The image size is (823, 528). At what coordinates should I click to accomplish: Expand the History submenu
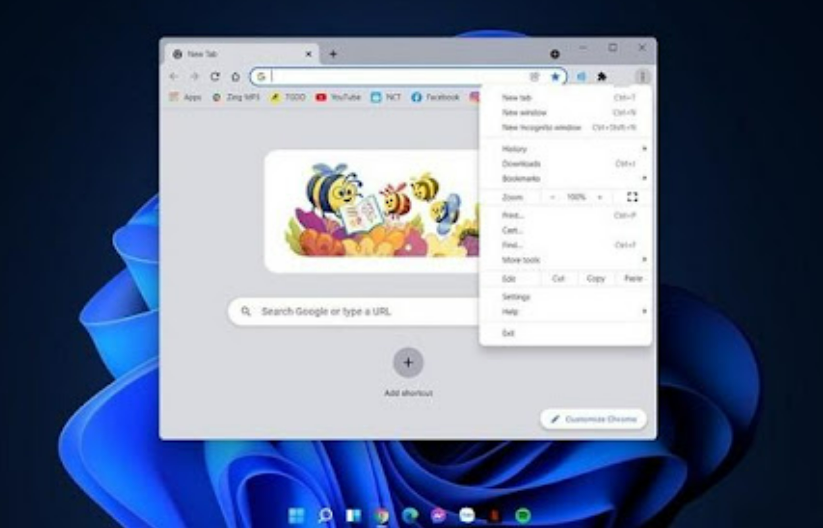pyautogui.click(x=566, y=149)
